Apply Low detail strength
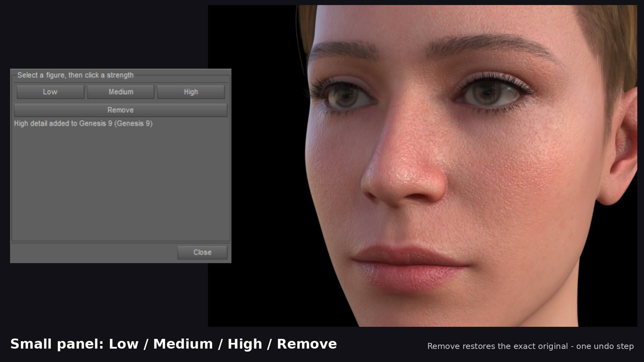644x362 pixels. [50, 92]
